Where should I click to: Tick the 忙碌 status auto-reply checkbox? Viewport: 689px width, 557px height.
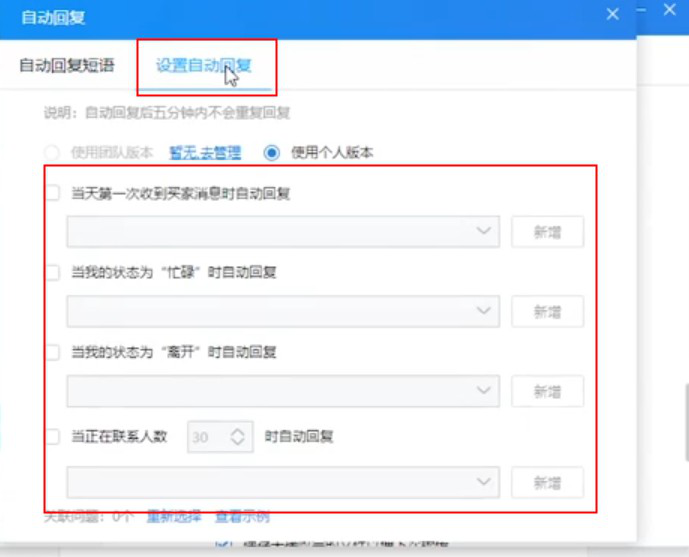tap(53, 272)
